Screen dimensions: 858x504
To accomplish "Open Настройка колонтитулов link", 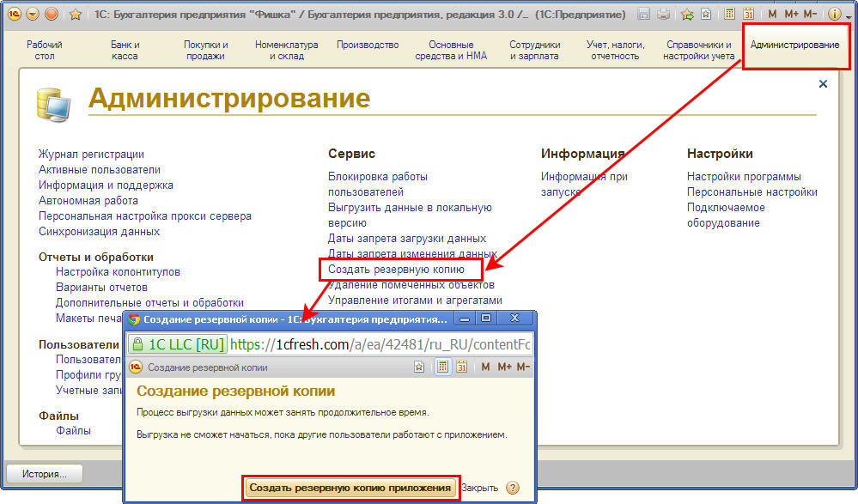I will point(118,271).
